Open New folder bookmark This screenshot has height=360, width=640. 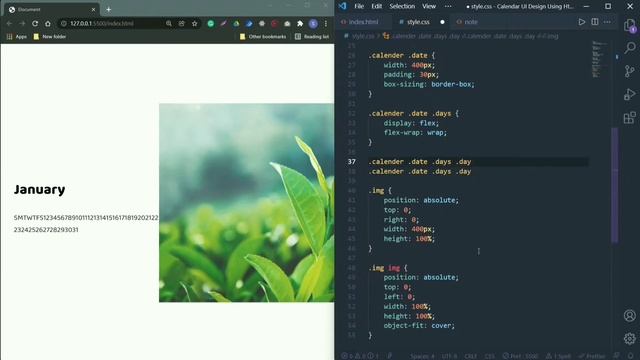point(49,37)
